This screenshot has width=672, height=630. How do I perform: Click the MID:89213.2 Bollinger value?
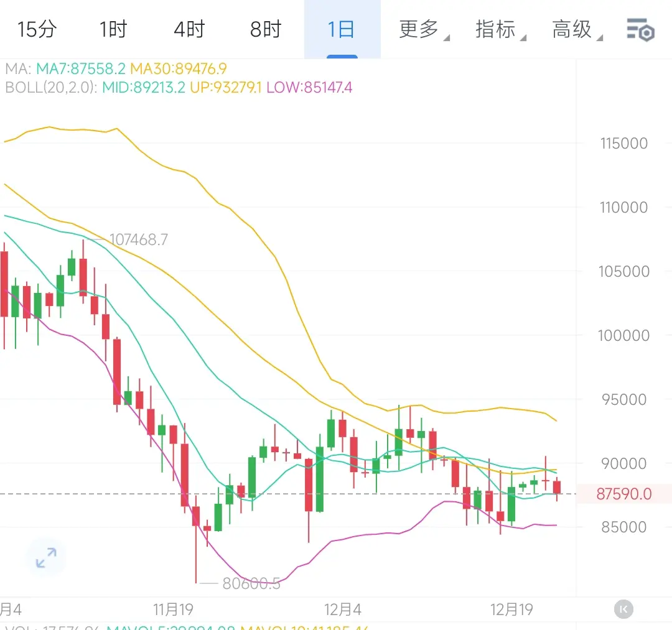point(144,87)
